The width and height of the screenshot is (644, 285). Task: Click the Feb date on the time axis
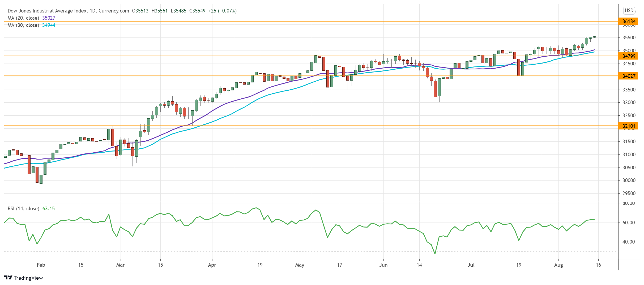tap(41, 265)
